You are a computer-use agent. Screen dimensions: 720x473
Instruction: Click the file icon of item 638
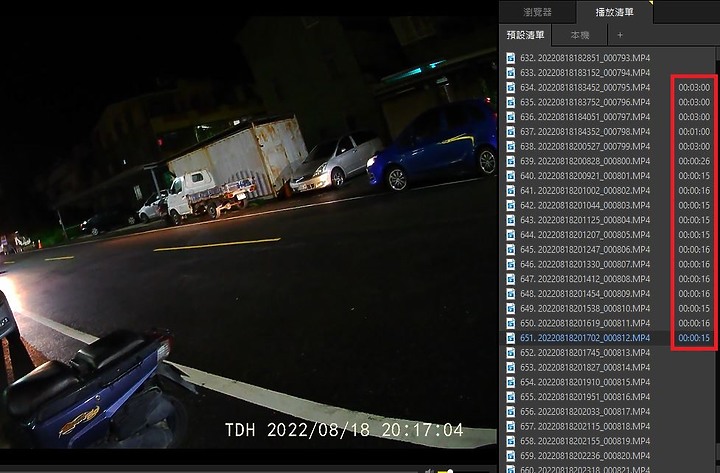(x=510, y=146)
